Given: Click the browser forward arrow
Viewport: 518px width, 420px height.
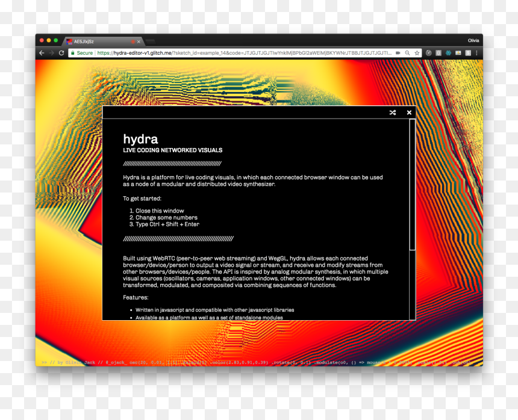Looking at the screenshot, I should 52,53.
